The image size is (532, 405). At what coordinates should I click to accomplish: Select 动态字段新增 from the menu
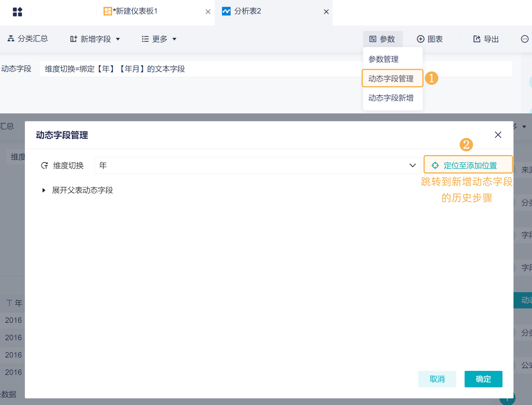[x=391, y=98]
